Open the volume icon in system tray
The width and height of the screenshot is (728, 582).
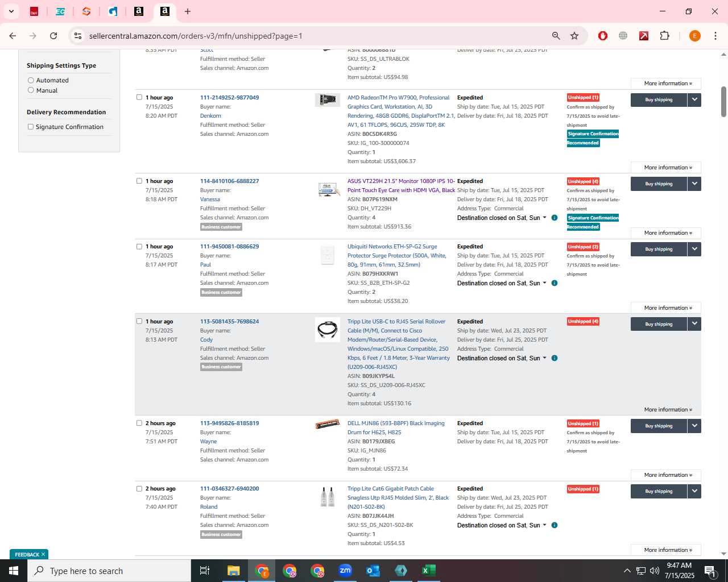point(655,571)
